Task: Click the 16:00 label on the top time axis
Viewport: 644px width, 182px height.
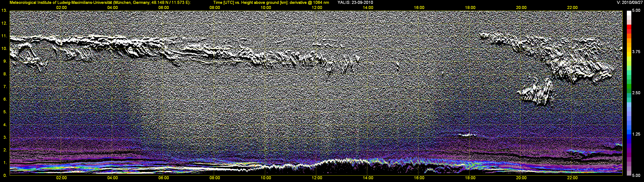Action: pos(419,7)
